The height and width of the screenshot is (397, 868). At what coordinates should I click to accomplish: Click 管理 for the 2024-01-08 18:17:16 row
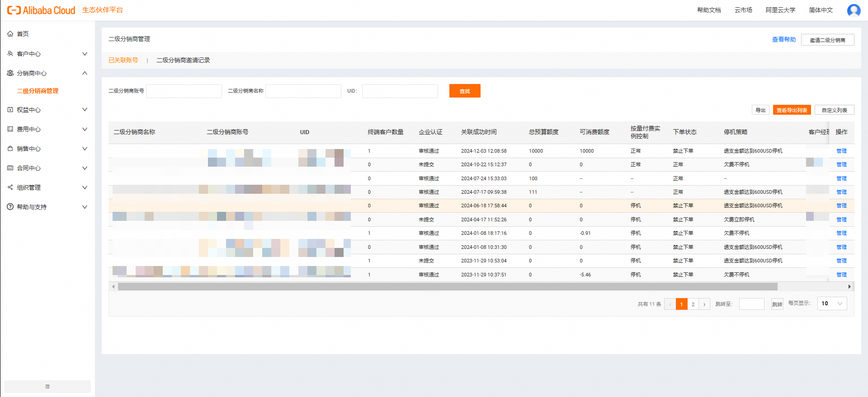[841, 234]
